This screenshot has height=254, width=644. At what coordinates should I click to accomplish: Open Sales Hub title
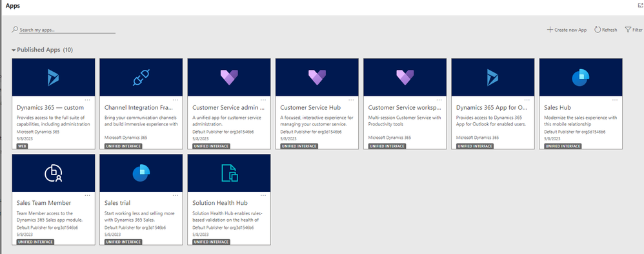(x=558, y=107)
